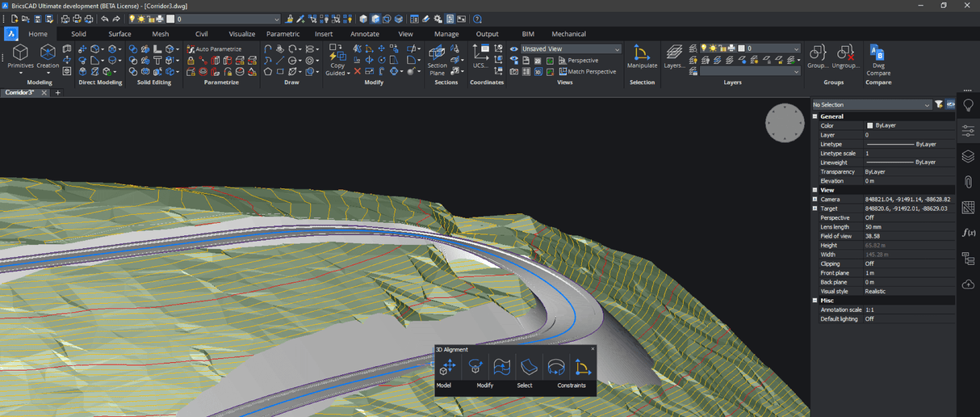Click the Primitives modeling tool
The image size is (980, 417).
pos(20,58)
